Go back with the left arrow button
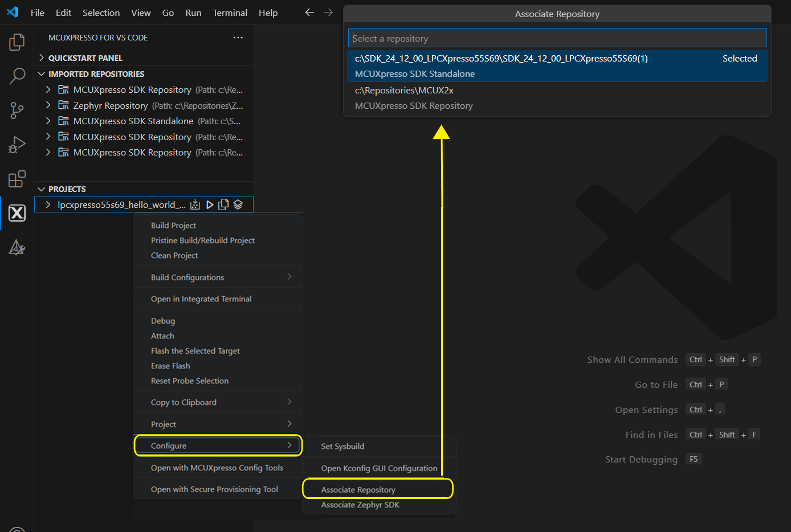 tap(309, 12)
